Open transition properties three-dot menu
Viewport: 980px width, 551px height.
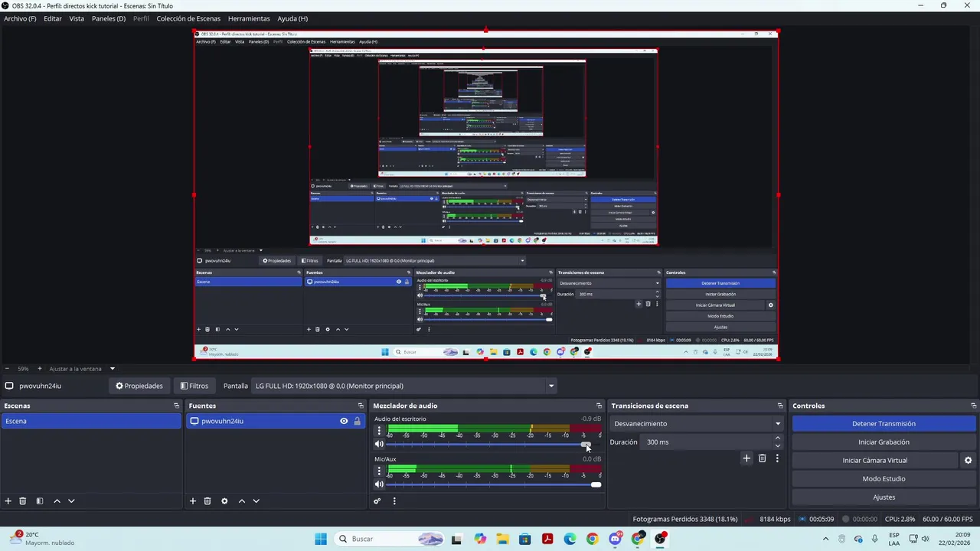(777, 458)
